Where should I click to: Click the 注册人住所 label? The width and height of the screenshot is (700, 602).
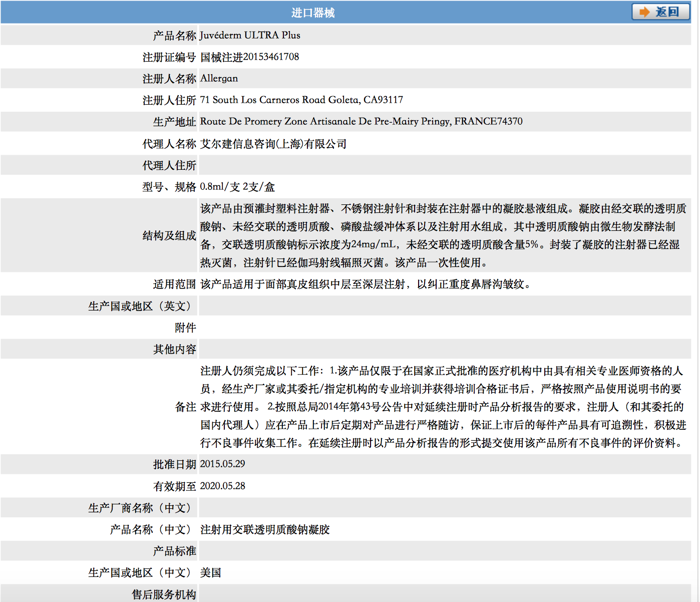(169, 100)
